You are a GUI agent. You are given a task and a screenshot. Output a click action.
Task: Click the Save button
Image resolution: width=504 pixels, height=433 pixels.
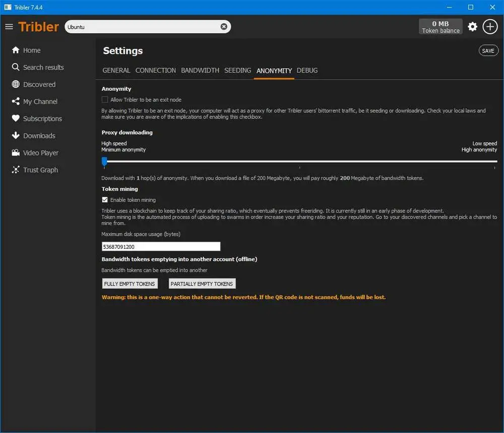488,51
